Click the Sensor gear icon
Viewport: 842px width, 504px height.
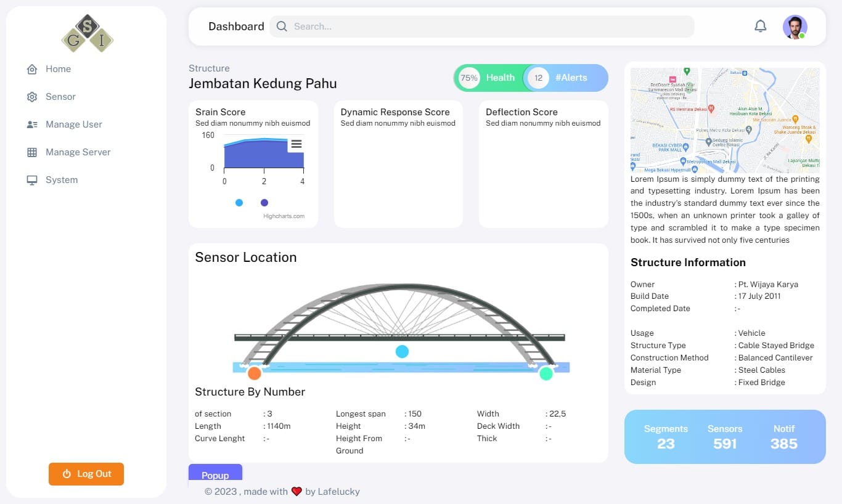(32, 97)
